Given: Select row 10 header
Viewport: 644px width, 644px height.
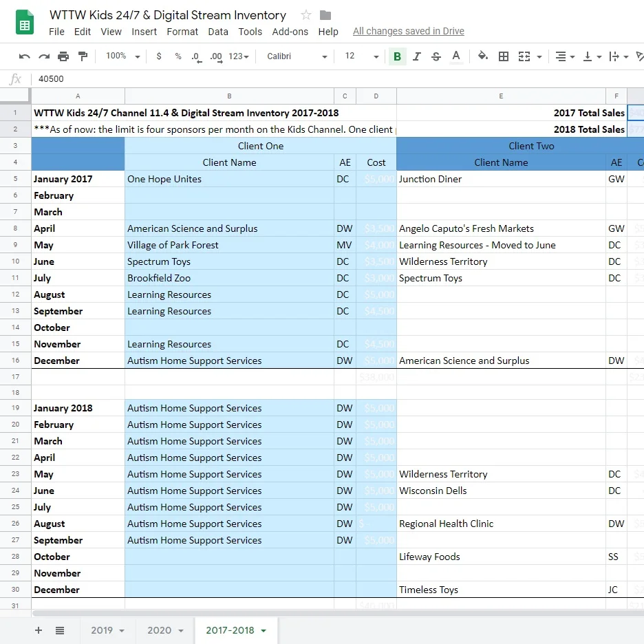Looking at the screenshot, I should click(15, 261).
